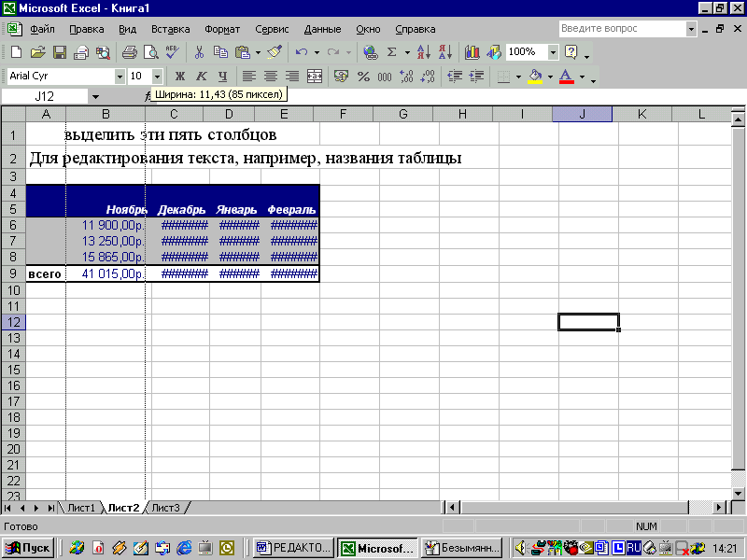Screen dimensions: 747x560
Task: Open the 100% zoom dropdown
Action: coord(553,52)
